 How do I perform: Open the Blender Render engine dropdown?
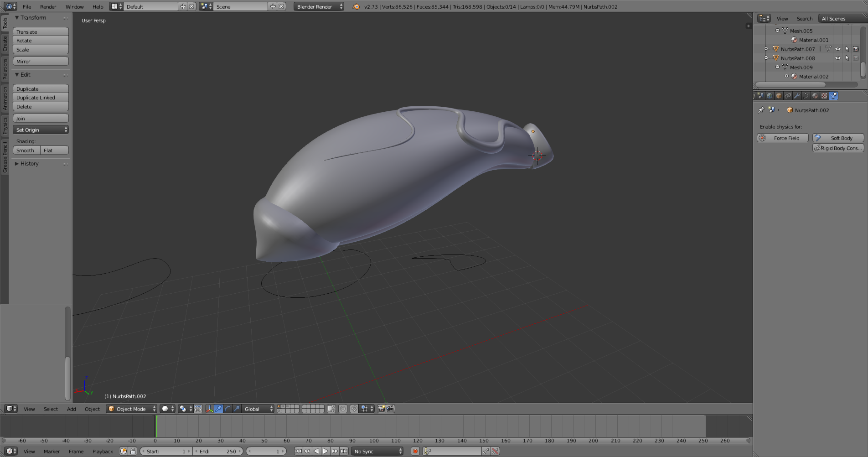click(319, 6)
